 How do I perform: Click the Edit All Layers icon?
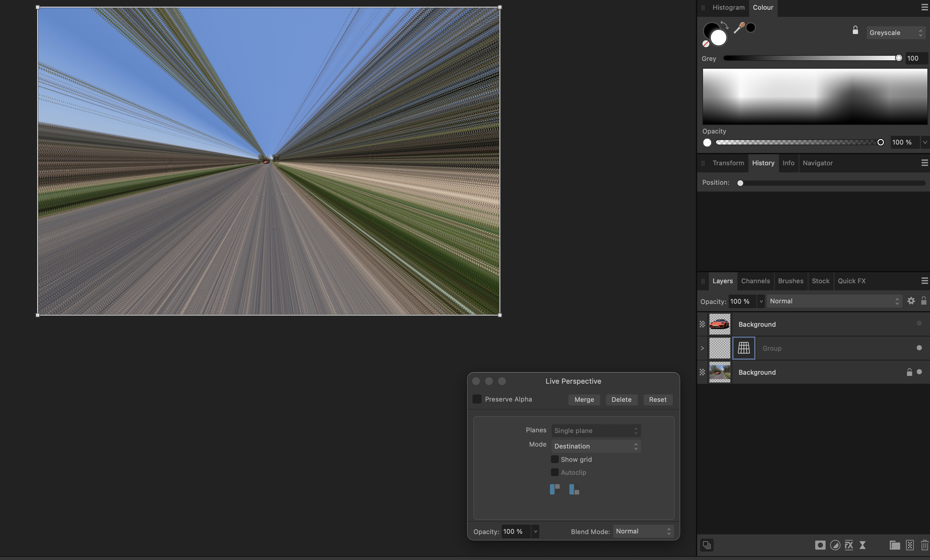click(x=707, y=545)
